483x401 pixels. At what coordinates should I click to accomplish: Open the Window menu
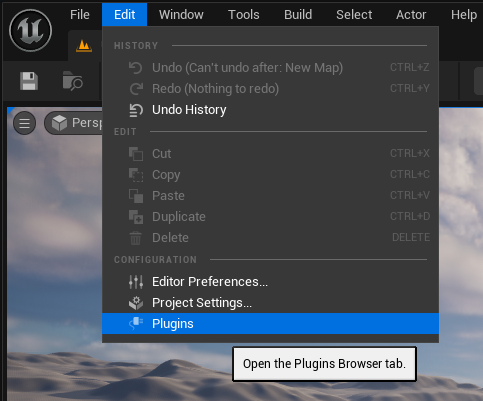[181, 15]
